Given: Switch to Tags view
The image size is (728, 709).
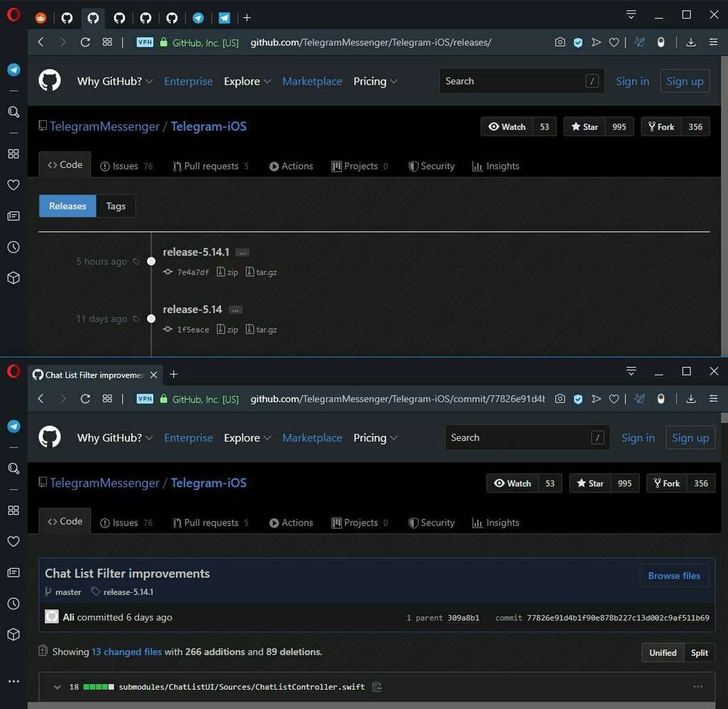Looking at the screenshot, I should coord(116,206).
